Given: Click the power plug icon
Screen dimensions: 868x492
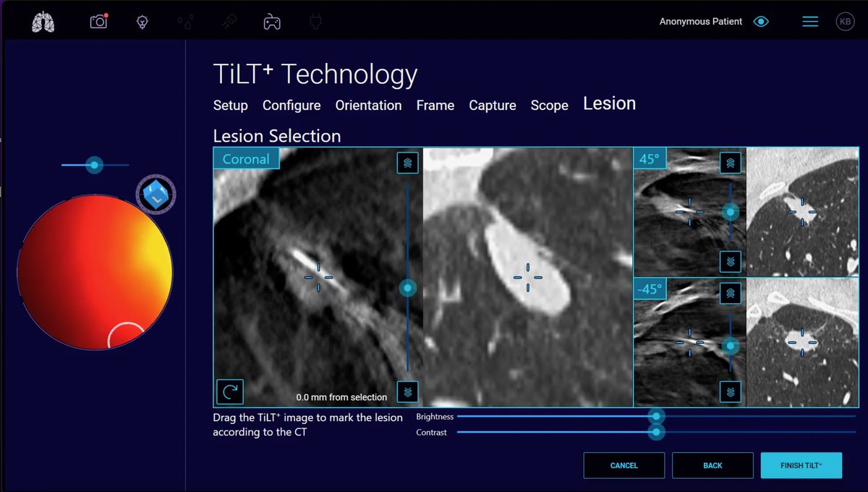Looking at the screenshot, I should [x=315, y=22].
